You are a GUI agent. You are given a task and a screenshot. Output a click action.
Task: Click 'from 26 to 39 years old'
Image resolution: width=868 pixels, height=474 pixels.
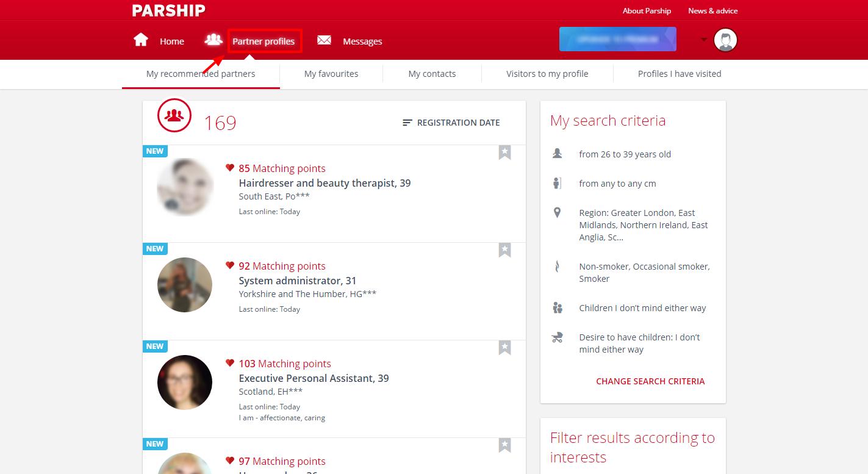coord(625,154)
